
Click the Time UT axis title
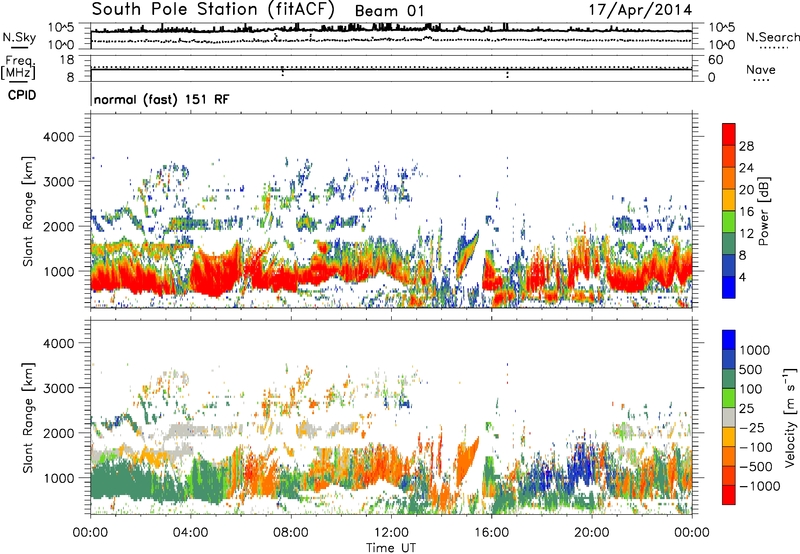(391, 548)
